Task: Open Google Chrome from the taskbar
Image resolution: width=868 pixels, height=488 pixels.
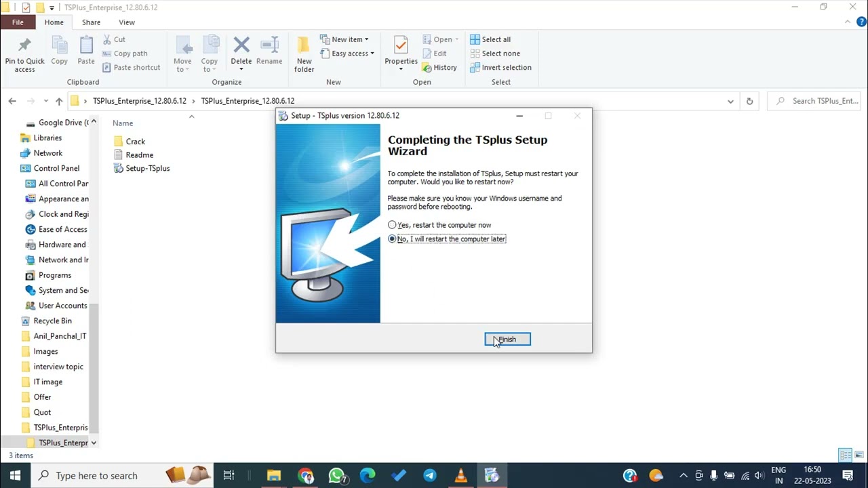Action: coord(306,476)
